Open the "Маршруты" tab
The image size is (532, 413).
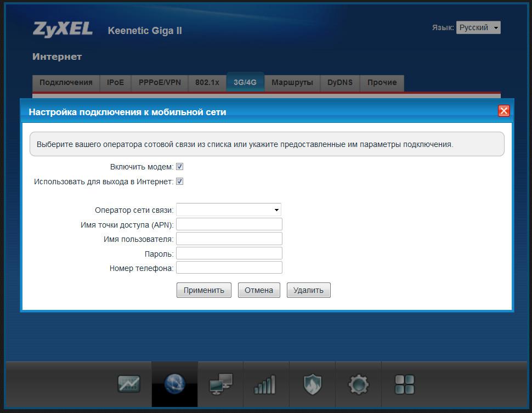pyautogui.click(x=292, y=82)
